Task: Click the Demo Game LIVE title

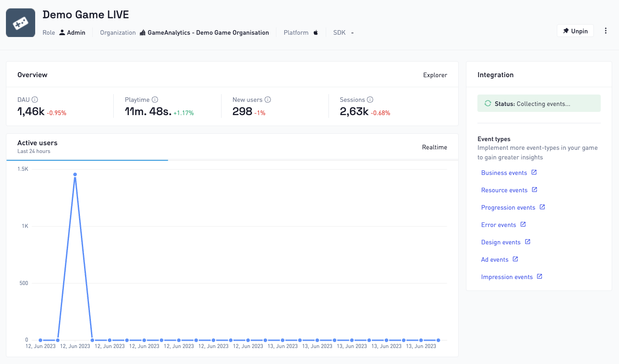Action: point(86,15)
